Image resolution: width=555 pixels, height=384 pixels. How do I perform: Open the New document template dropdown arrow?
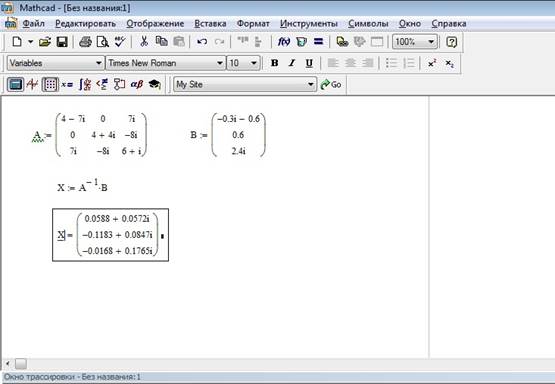pyautogui.click(x=31, y=42)
